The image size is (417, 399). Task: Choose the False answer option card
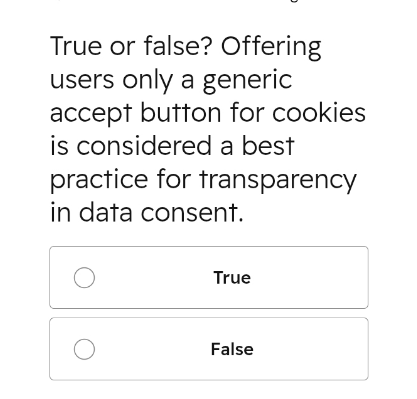pos(209,349)
